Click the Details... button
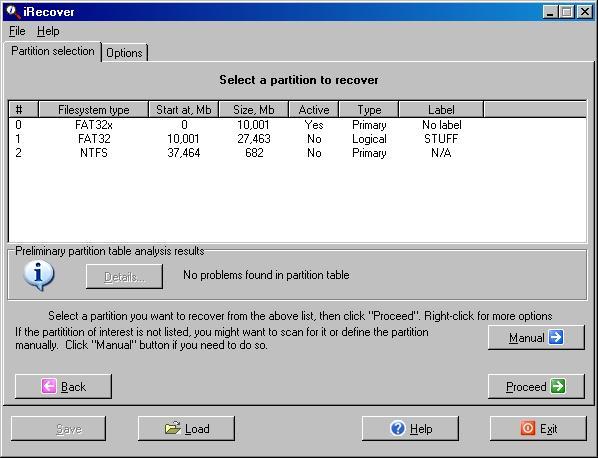Viewport: 598px width, 458px height. (x=124, y=277)
